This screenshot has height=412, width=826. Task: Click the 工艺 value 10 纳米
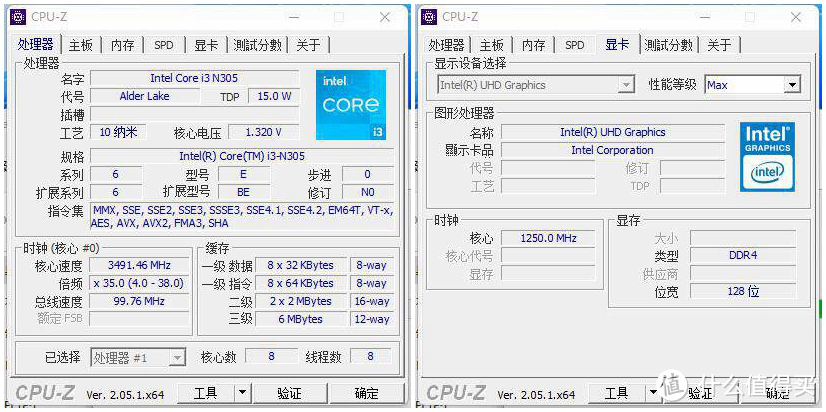pyautogui.click(x=119, y=132)
